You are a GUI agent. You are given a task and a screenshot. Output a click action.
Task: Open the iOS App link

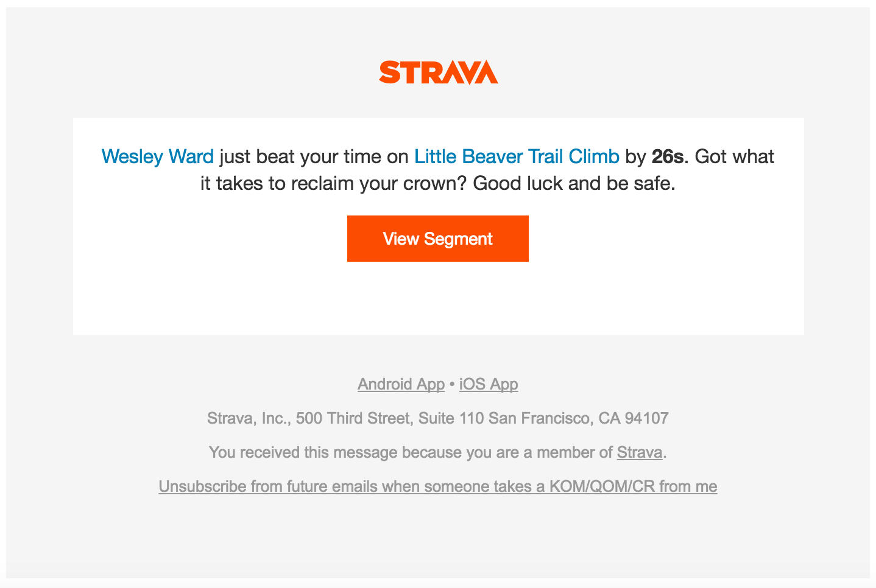pos(489,384)
